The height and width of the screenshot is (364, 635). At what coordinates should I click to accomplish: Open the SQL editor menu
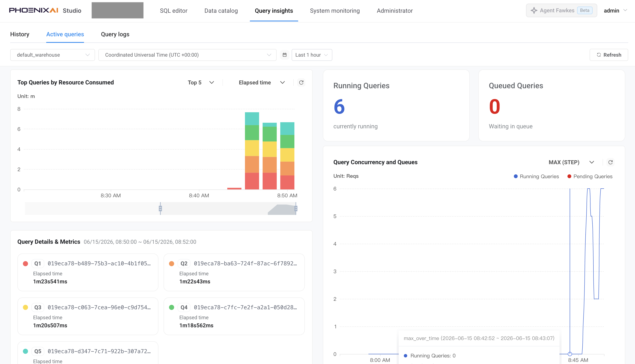click(174, 11)
